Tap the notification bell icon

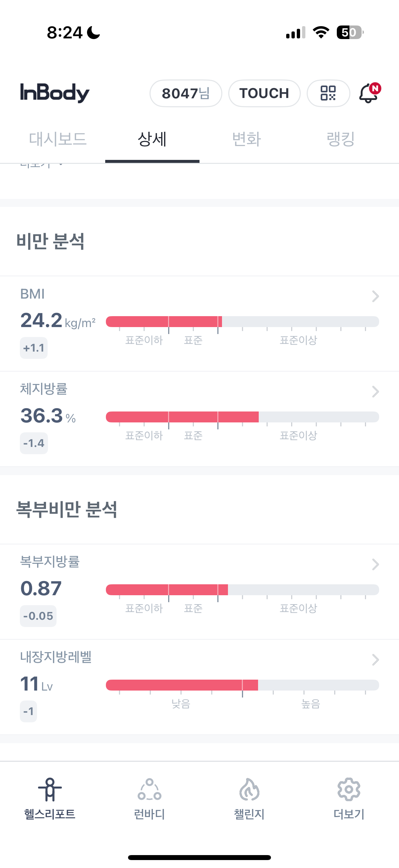(369, 93)
